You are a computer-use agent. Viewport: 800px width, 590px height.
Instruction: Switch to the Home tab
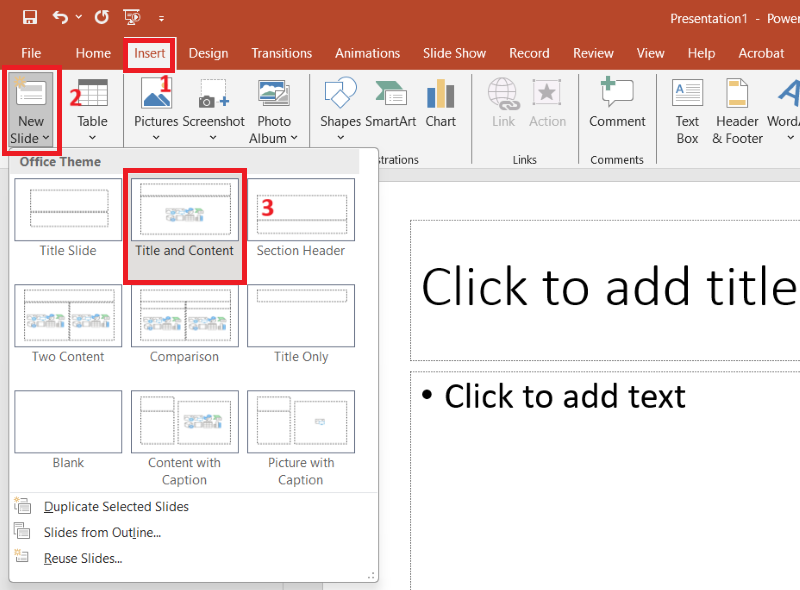[93, 53]
